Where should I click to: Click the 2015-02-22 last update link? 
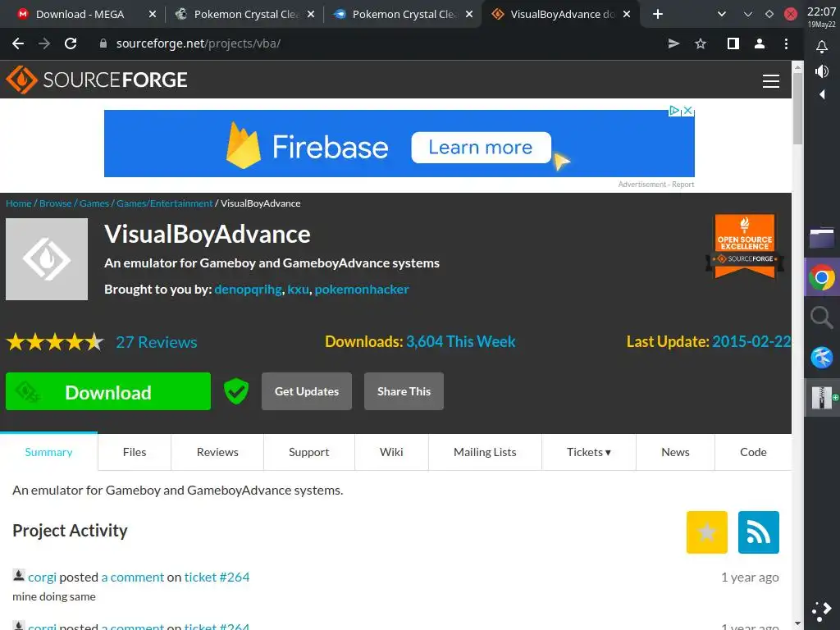(x=751, y=342)
